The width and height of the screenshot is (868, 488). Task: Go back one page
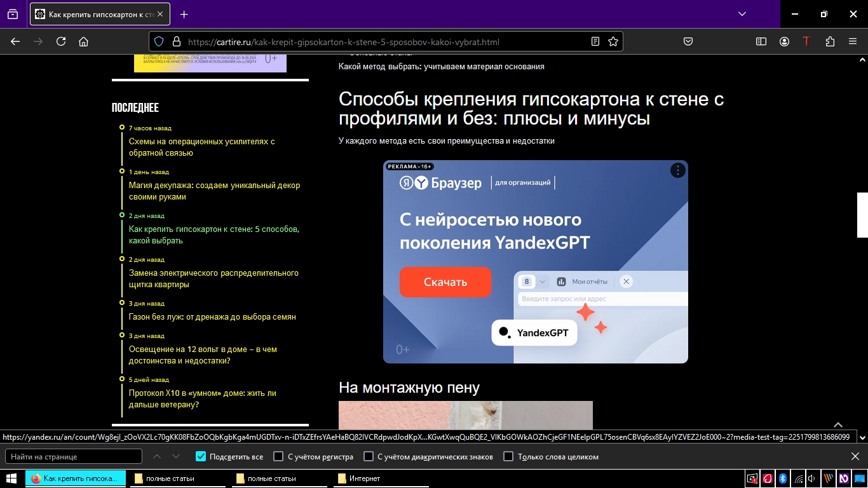pos(15,41)
